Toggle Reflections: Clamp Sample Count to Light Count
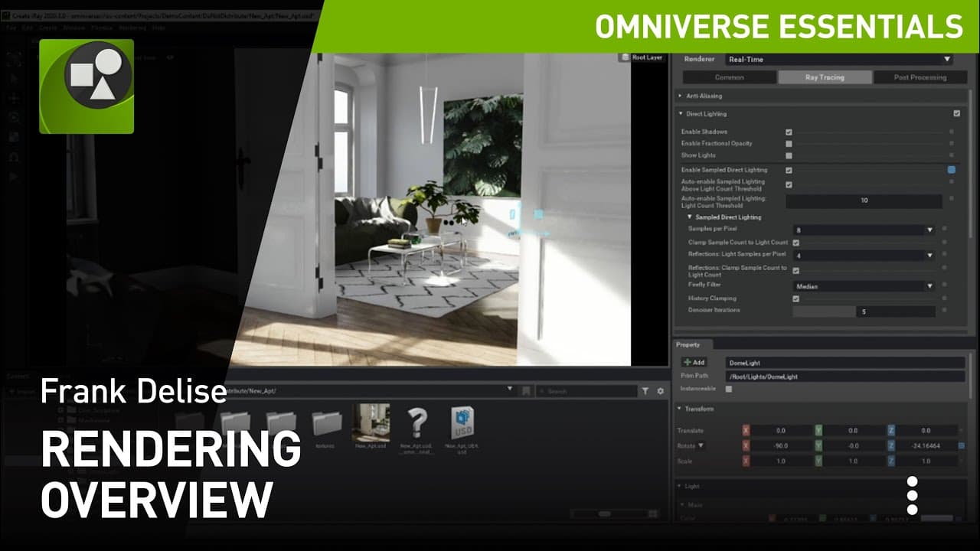This screenshot has width=980, height=551. 796,270
